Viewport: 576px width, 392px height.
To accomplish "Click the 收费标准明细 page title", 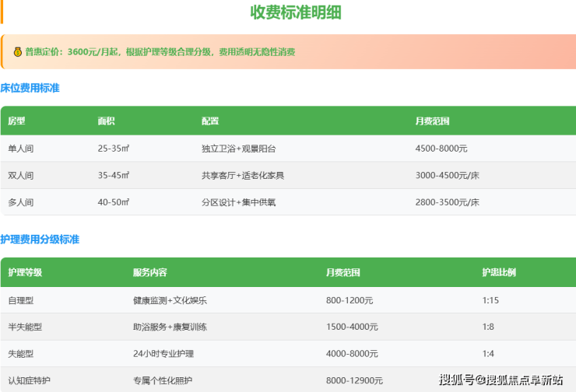I will tap(295, 12).
